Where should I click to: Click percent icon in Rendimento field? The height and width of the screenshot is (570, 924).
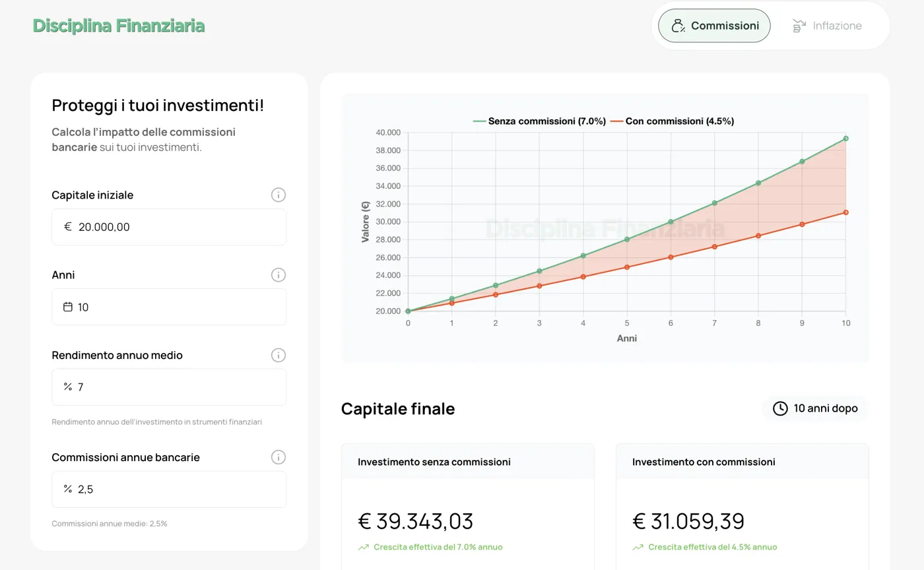click(x=67, y=387)
